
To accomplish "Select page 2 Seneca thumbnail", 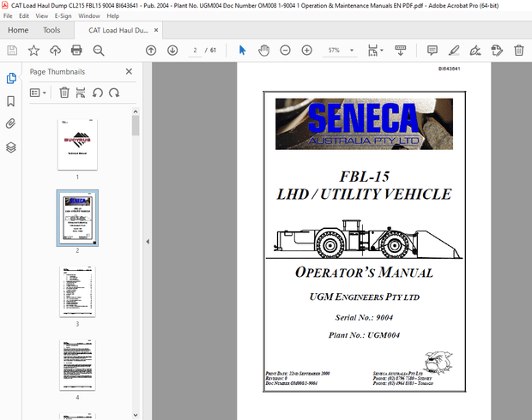I will pos(77,218).
